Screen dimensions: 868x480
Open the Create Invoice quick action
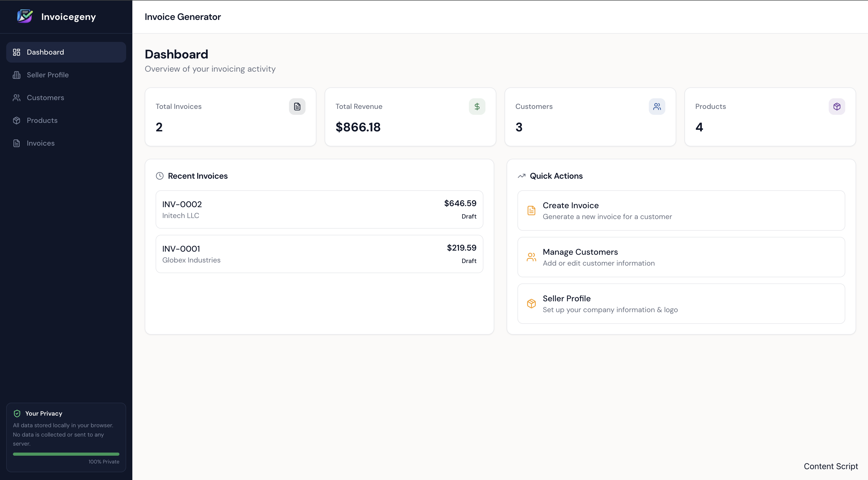tap(681, 210)
